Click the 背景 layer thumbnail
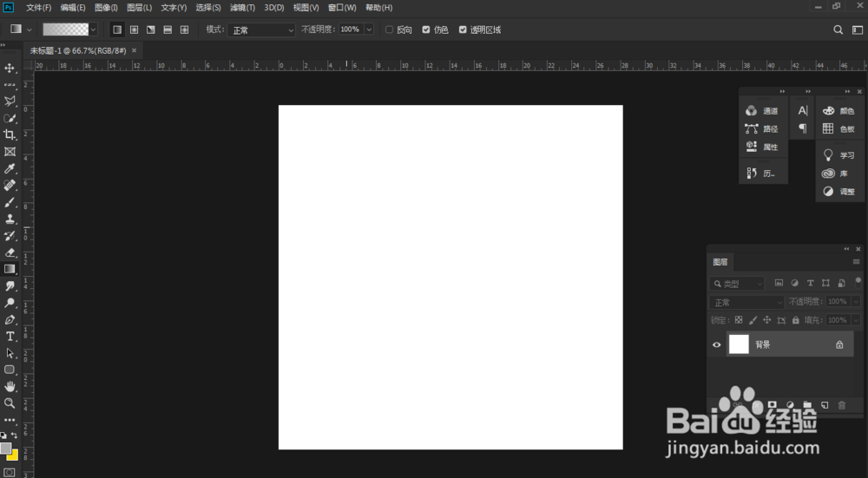 point(739,344)
